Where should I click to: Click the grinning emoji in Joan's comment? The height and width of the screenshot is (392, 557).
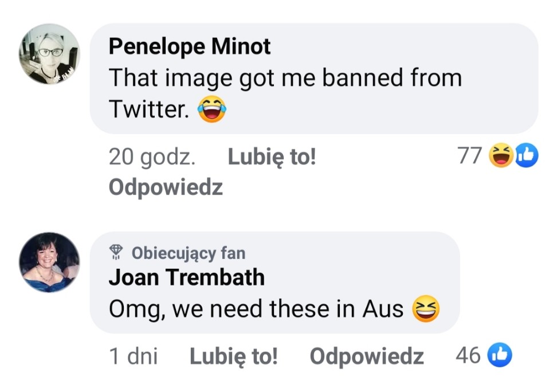[x=426, y=310]
